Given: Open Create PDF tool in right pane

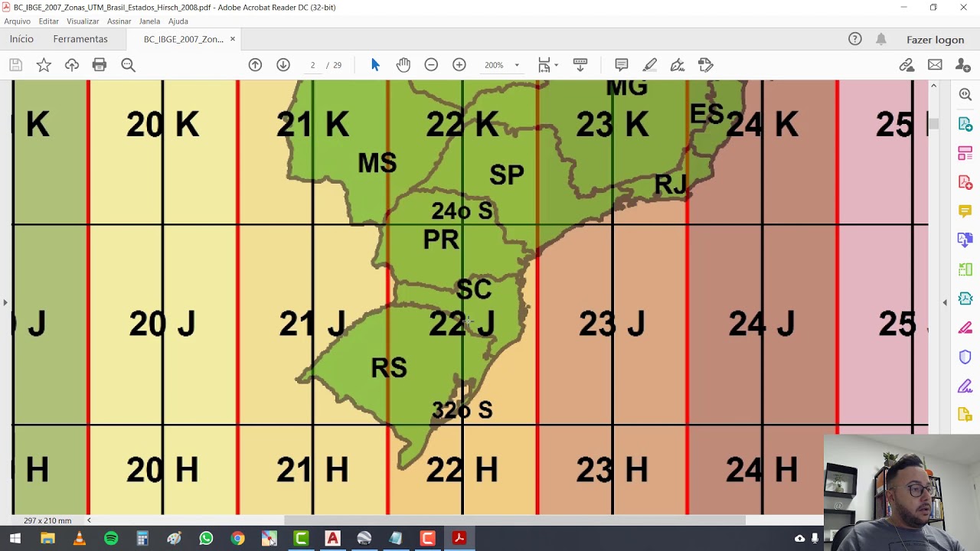Looking at the screenshot, I should point(965,182).
